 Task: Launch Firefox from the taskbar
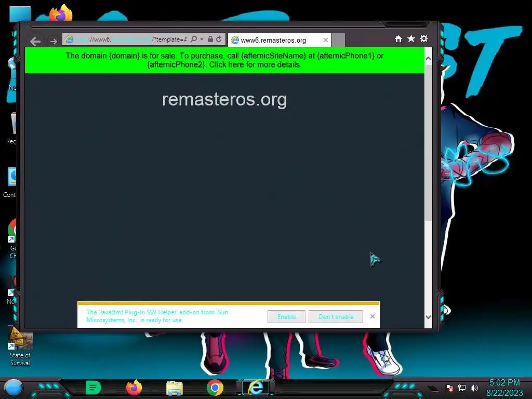[x=134, y=388]
